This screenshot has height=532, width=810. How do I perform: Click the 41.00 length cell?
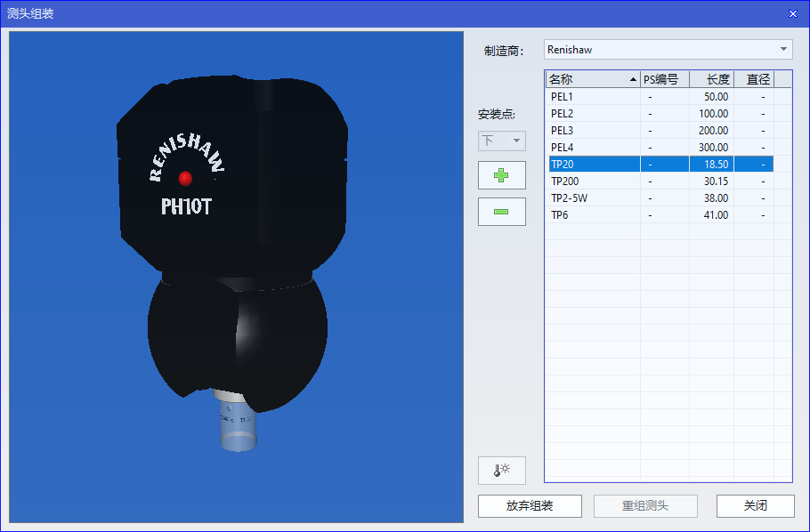click(x=711, y=215)
